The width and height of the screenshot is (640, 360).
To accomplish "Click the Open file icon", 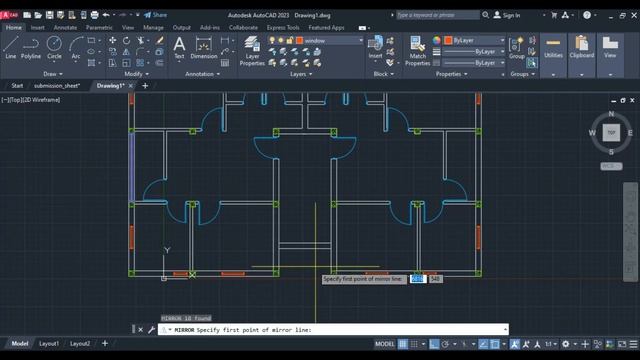I will pos(38,15).
